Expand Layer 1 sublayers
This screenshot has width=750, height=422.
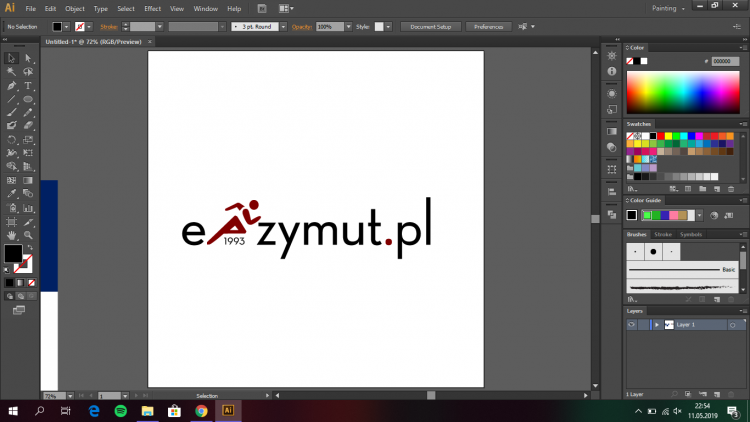[x=657, y=325]
